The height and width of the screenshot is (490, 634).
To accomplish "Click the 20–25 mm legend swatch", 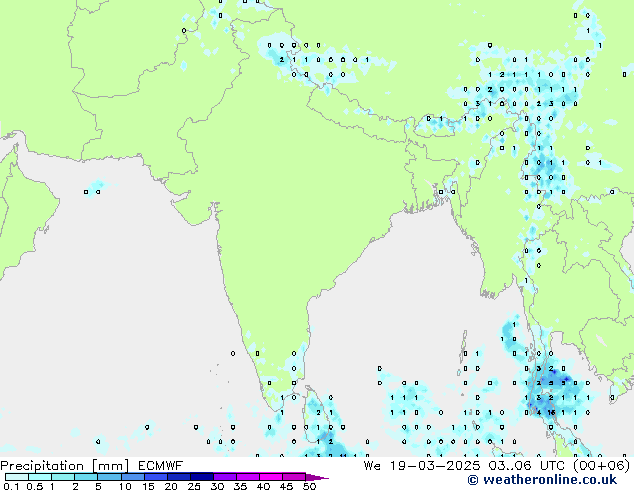I will click(179, 477).
